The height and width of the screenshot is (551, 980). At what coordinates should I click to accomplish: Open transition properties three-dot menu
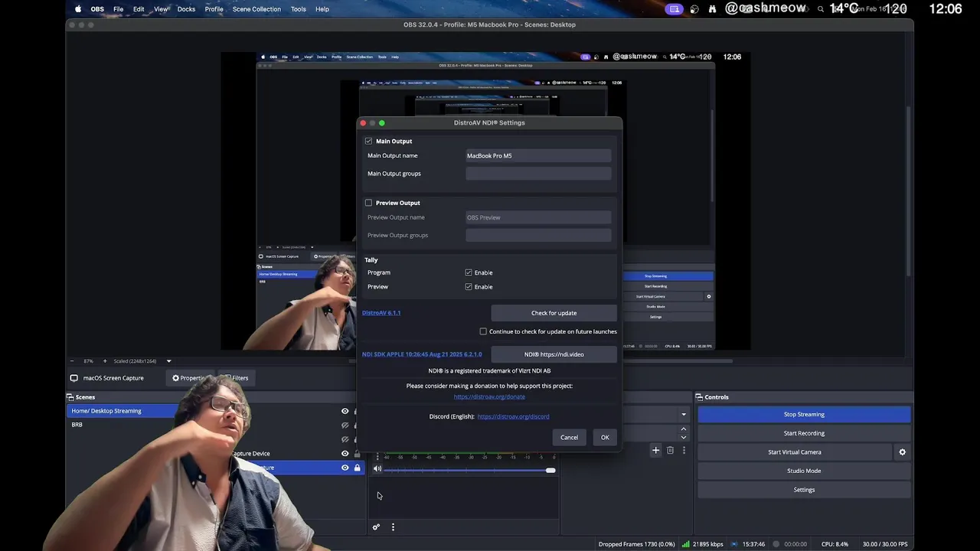[684, 451]
